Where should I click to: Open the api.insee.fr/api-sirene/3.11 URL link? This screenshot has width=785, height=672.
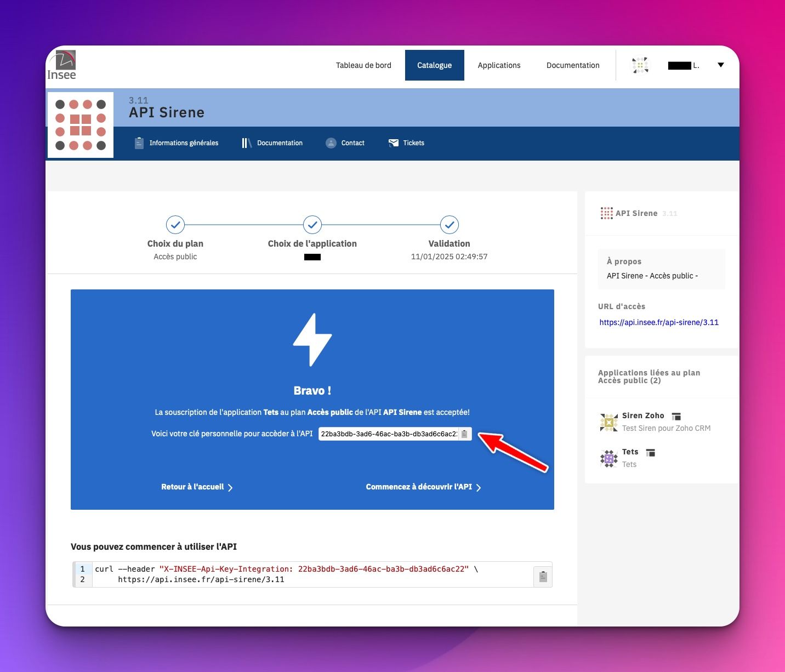(x=659, y=322)
